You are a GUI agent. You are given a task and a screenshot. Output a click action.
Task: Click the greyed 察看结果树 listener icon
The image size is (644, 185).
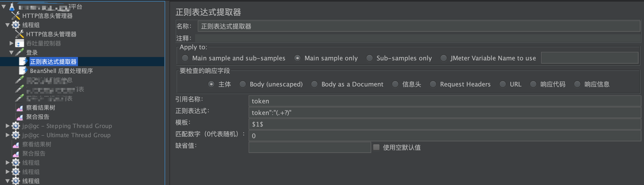tap(16, 144)
